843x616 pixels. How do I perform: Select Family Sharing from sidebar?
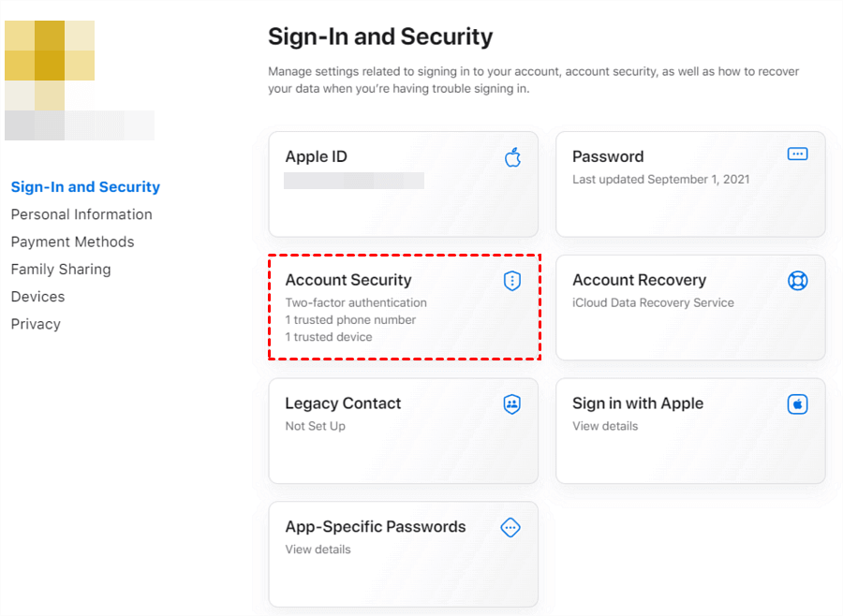(61, 269)
